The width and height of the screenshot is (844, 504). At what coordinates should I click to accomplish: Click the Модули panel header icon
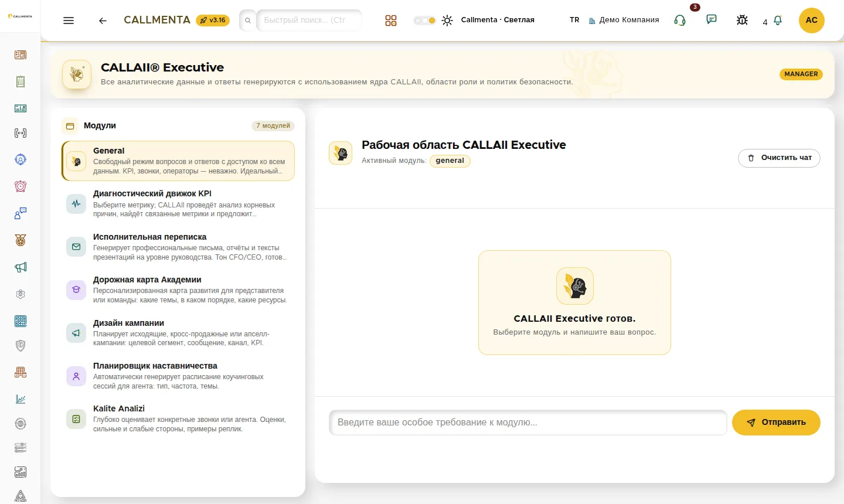coord(70,126)
